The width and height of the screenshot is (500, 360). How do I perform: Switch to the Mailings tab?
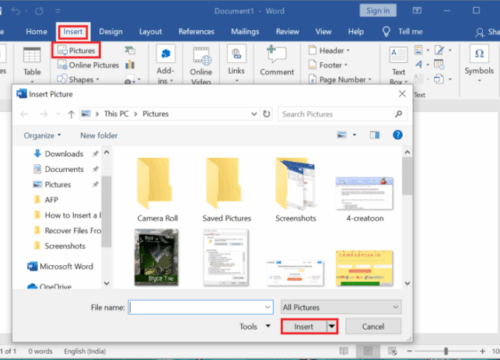click(x=245, y=32)
